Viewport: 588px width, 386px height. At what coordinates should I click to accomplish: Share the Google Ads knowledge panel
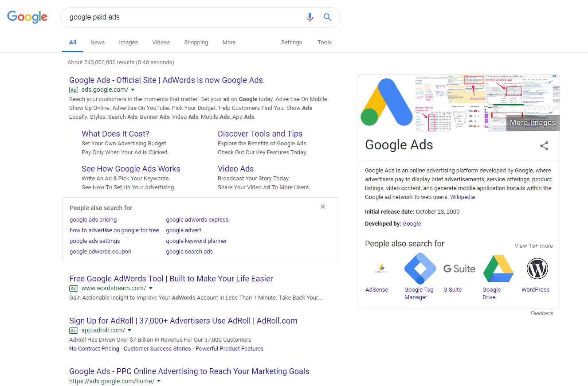coord(544,146)
